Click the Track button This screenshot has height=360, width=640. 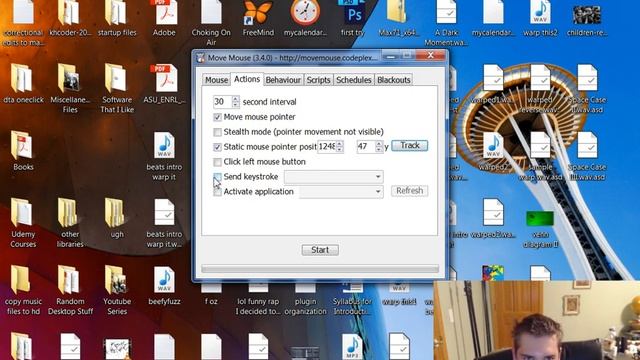(410, 146)
